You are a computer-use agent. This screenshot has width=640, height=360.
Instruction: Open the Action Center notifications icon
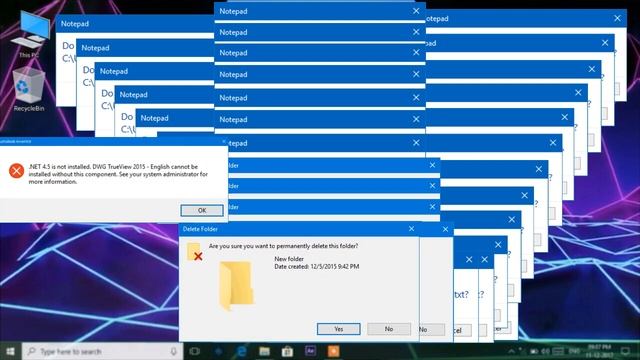[625, 351]
